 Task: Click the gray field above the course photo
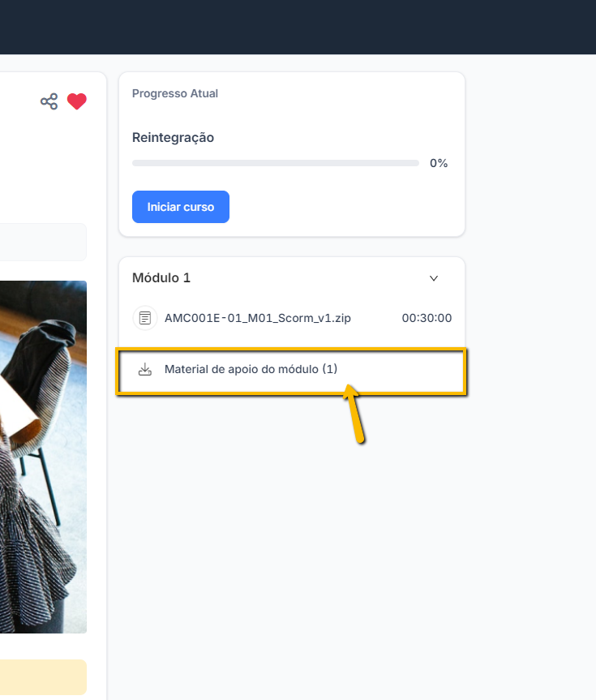pyautogui.click(x=43, y=242)
